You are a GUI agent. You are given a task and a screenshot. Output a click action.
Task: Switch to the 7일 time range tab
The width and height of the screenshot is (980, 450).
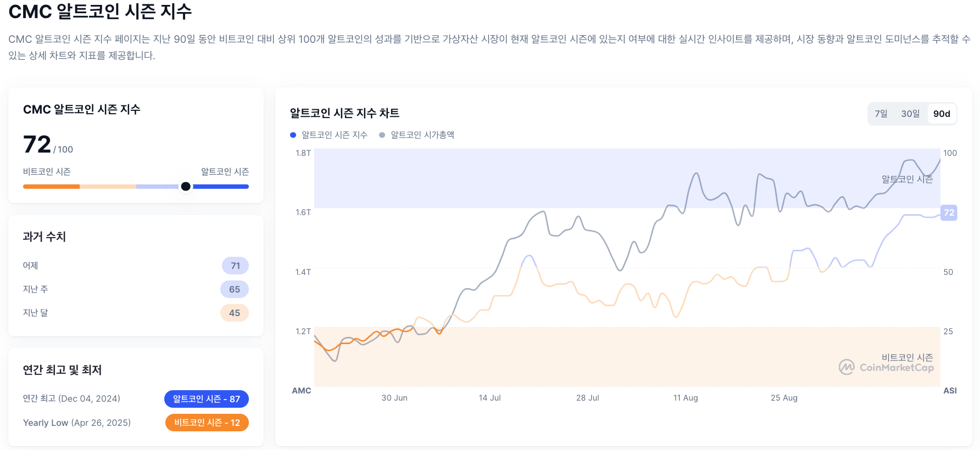pyautogui.click(x=881, y=114)
